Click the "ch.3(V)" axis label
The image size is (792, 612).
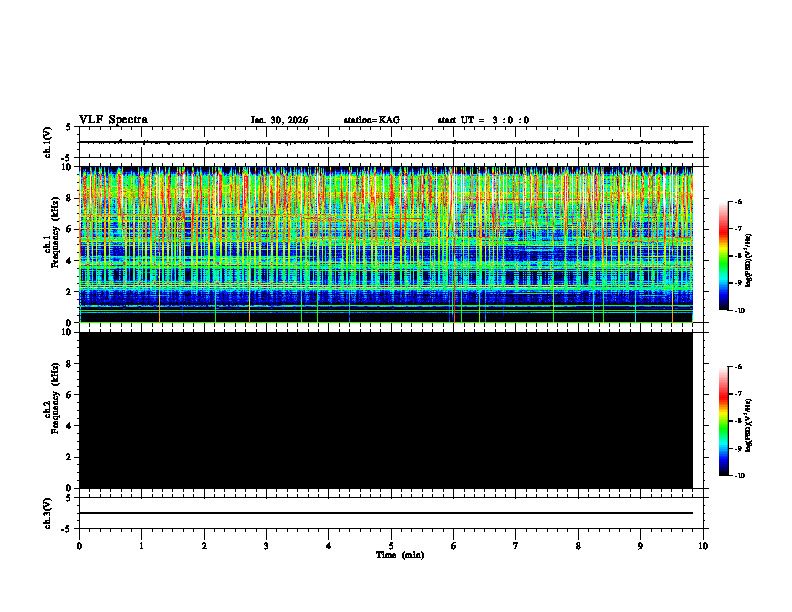pyautogui.click(x=48, y=513)
